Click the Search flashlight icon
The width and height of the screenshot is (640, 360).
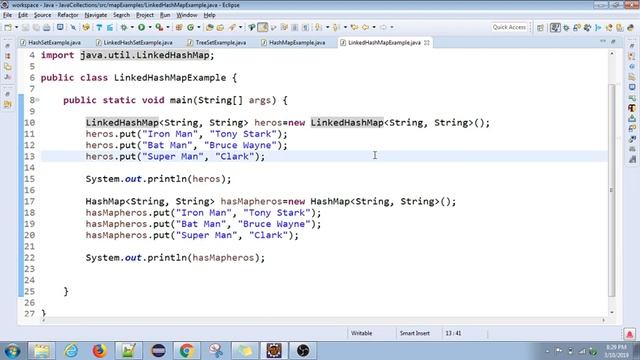point(232,27)
